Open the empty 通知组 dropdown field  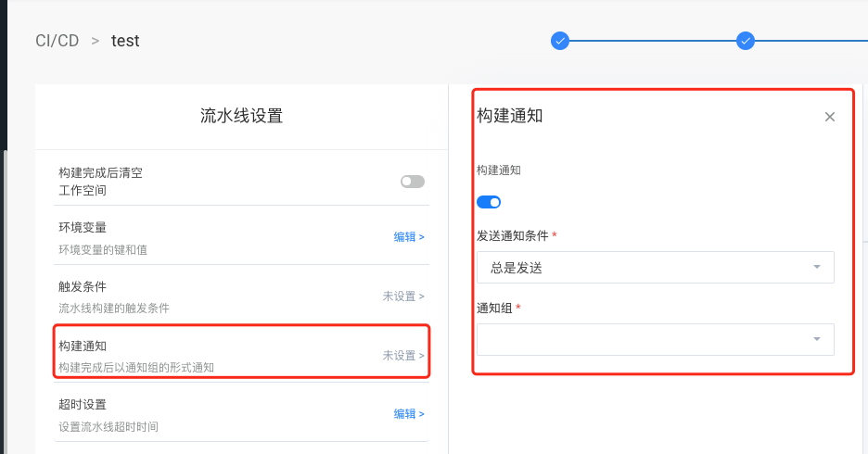[x=649, y=339]
